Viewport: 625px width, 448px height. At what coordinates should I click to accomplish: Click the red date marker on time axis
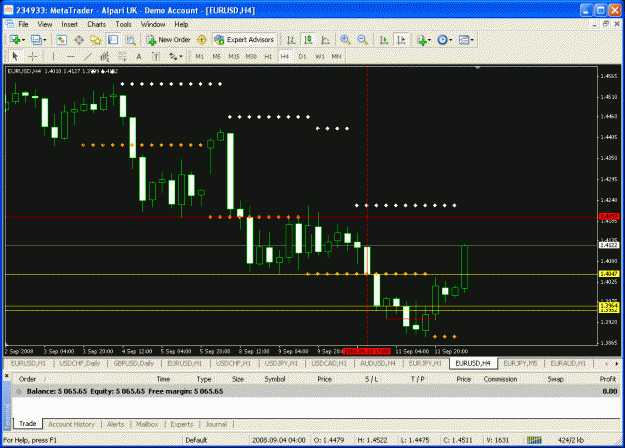click(367, 352)
